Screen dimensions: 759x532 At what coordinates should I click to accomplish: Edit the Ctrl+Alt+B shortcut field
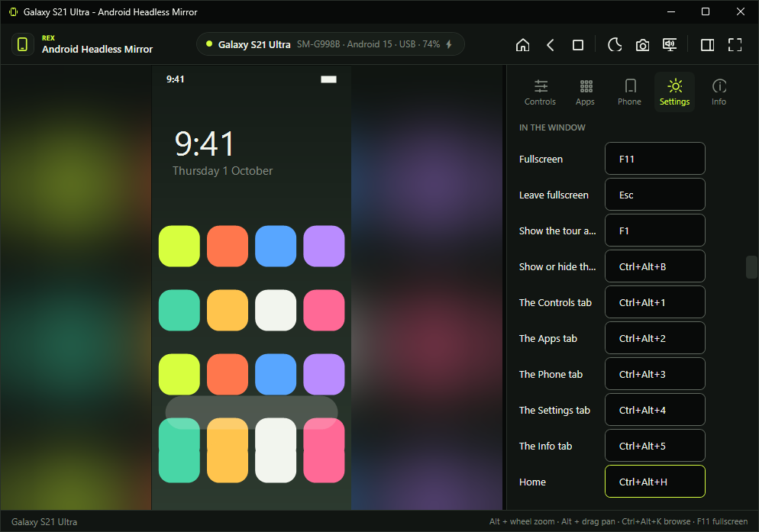(x=655, y=266)
